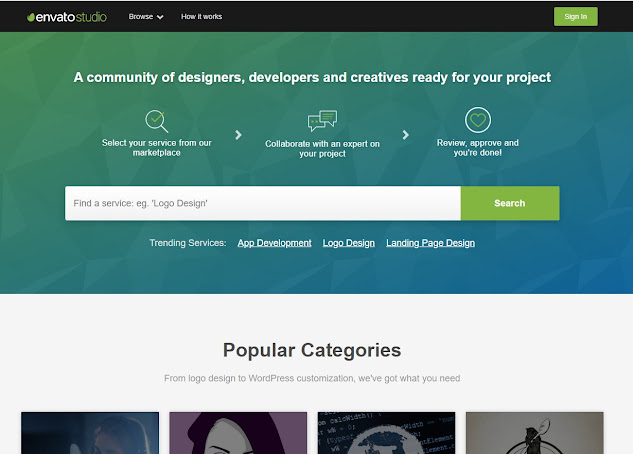Screen dimensions: 633x454
Task: Open the Landing Page Design link
Action: [430, 243]
